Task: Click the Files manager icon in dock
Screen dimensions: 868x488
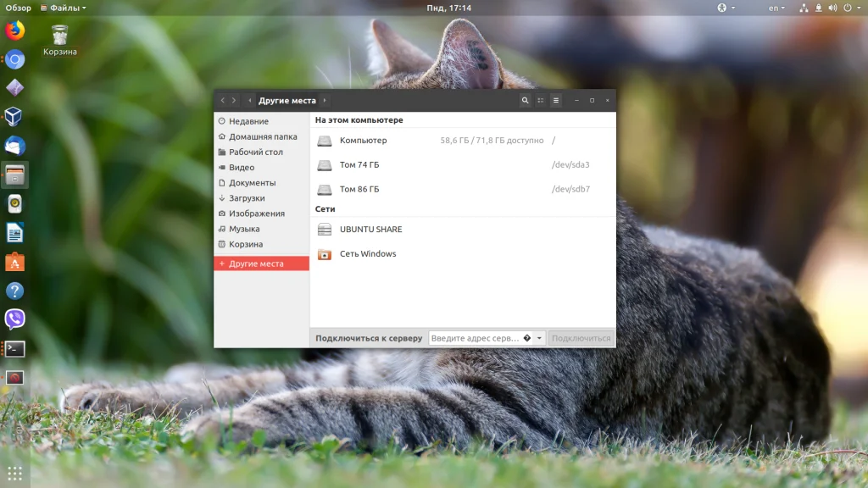Action: (x=15, y=175)
